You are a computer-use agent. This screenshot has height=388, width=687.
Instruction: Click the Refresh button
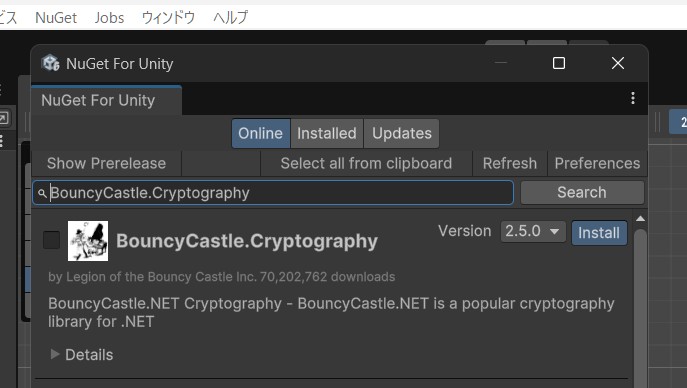[510, 163]
